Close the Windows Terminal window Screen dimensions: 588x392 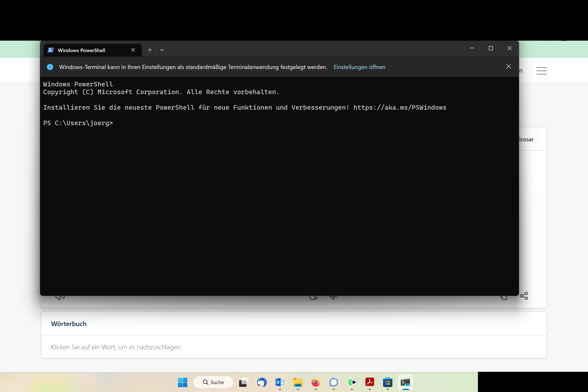click(x=509, y=48)
